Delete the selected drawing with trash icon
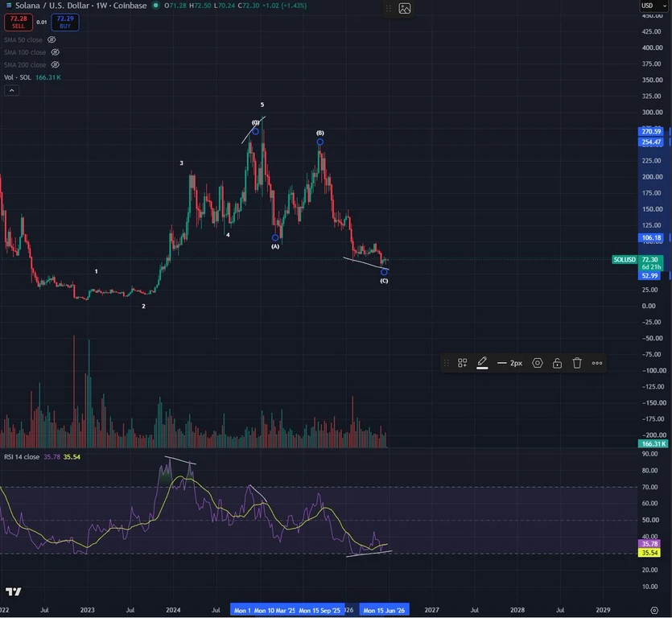Screen dimensions: 672x618 577,363
